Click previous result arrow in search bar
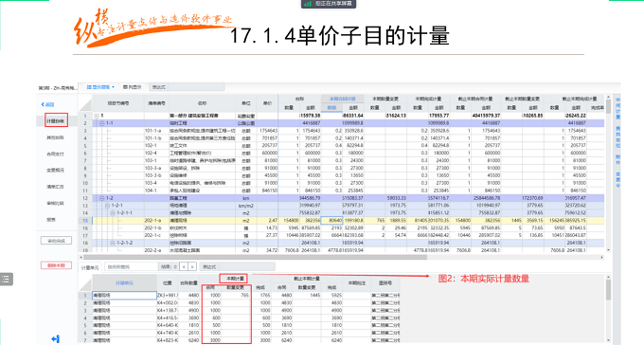Viewport: 644px width, 345px height. click(184, 267)
